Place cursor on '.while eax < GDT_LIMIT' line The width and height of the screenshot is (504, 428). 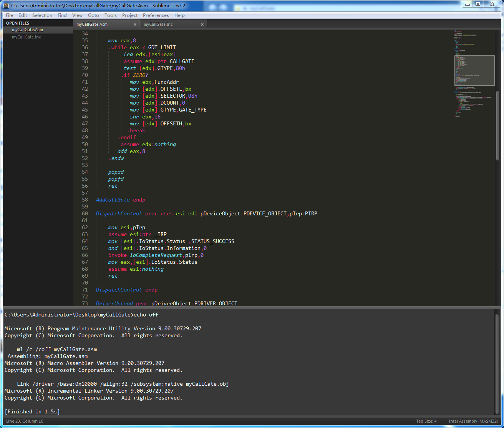tap(142, 48)
